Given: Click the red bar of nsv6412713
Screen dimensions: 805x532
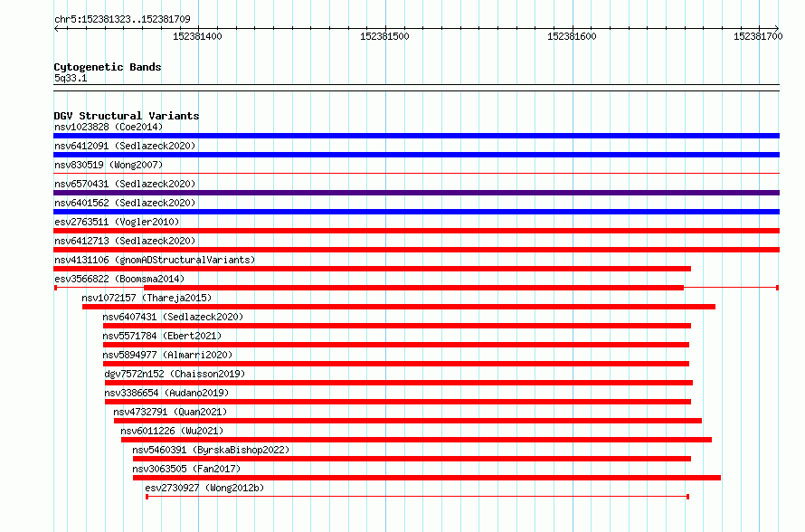Looking at the screenshot, I should click(x=416, y=250).
